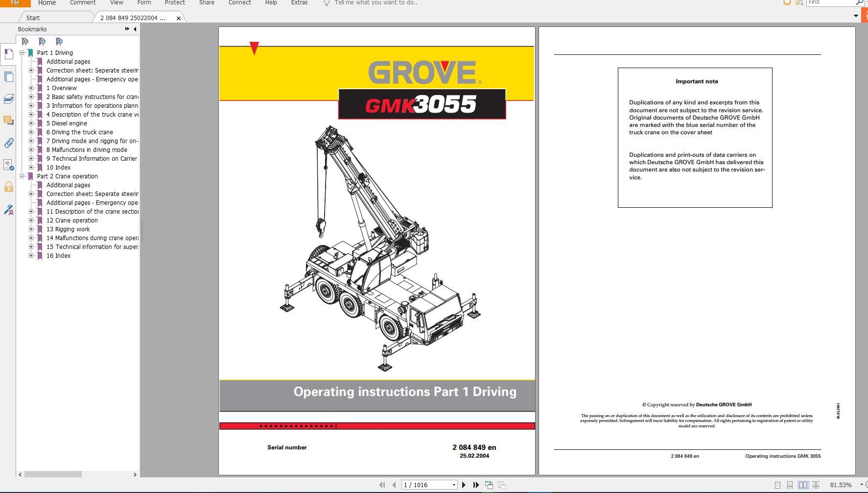
Task: Open the Share ribbon tab
Action: pos(207,2)
